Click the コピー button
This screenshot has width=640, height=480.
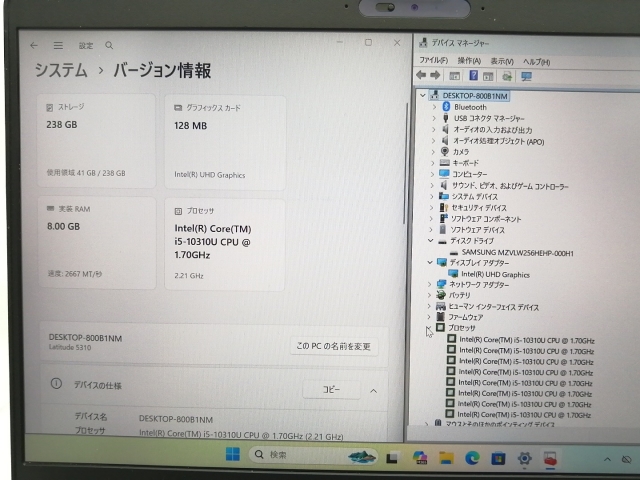[x=331, y=389]
